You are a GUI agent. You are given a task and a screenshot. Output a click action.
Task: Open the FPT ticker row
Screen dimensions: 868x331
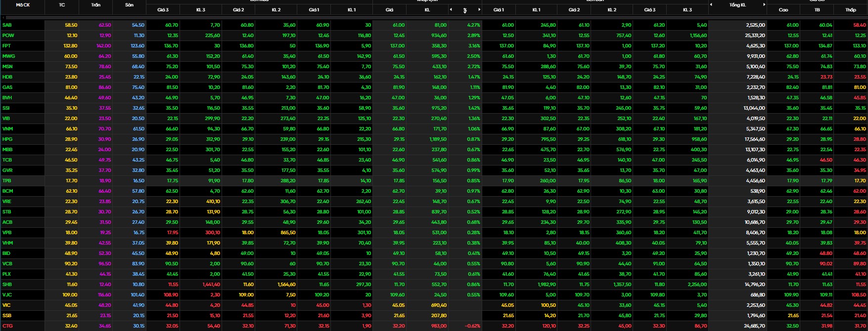6,45
